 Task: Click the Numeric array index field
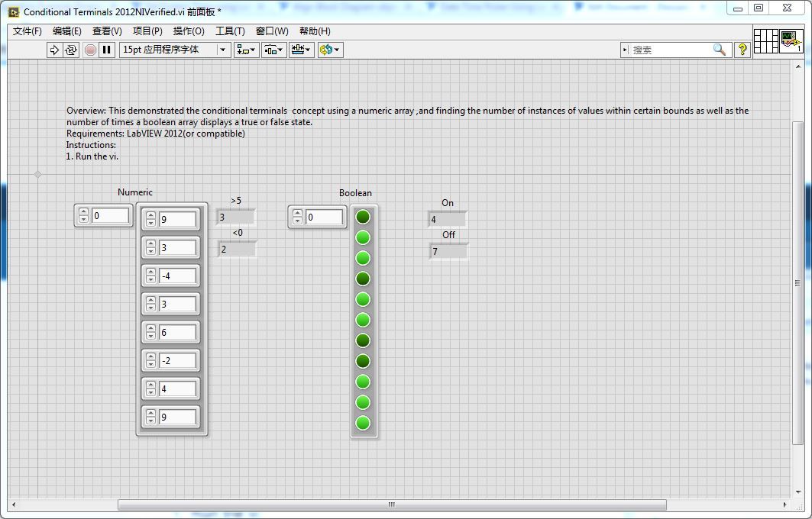[110, 216]
